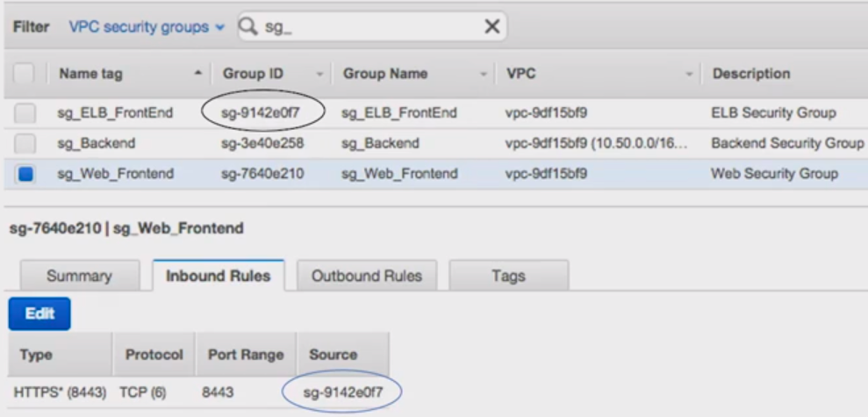Click the 8443 port range value
The image size is (868, 417).
click(218, 392)
